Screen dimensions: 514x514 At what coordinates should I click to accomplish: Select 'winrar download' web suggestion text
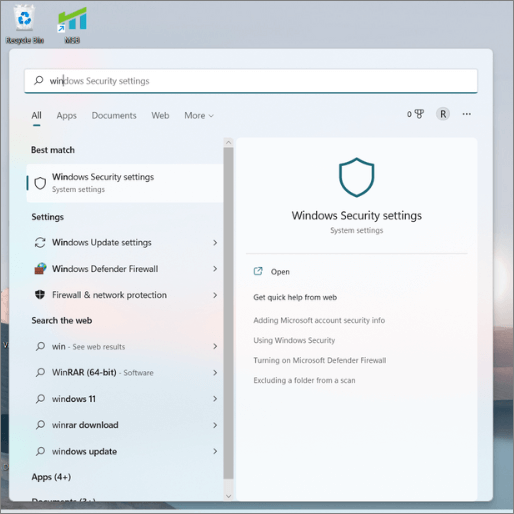pyautogui.click(x=85, y=425)
